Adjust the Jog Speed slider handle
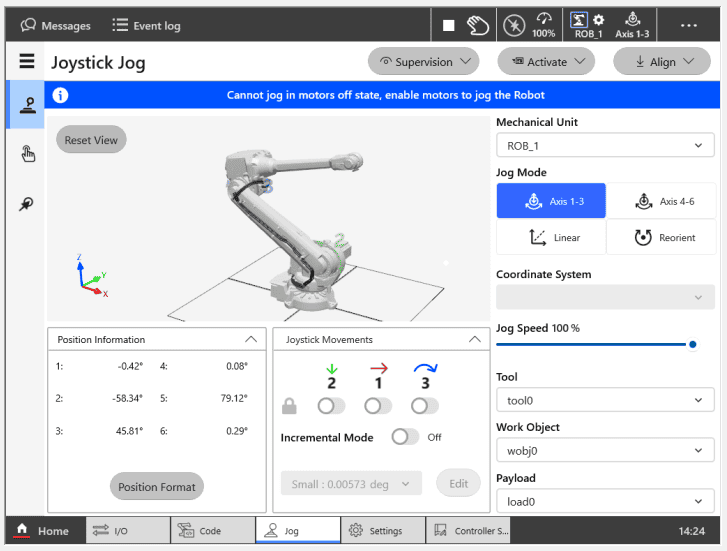Image resolution: width=727 pixels, height=551 pixels. (x=692, y=344)
